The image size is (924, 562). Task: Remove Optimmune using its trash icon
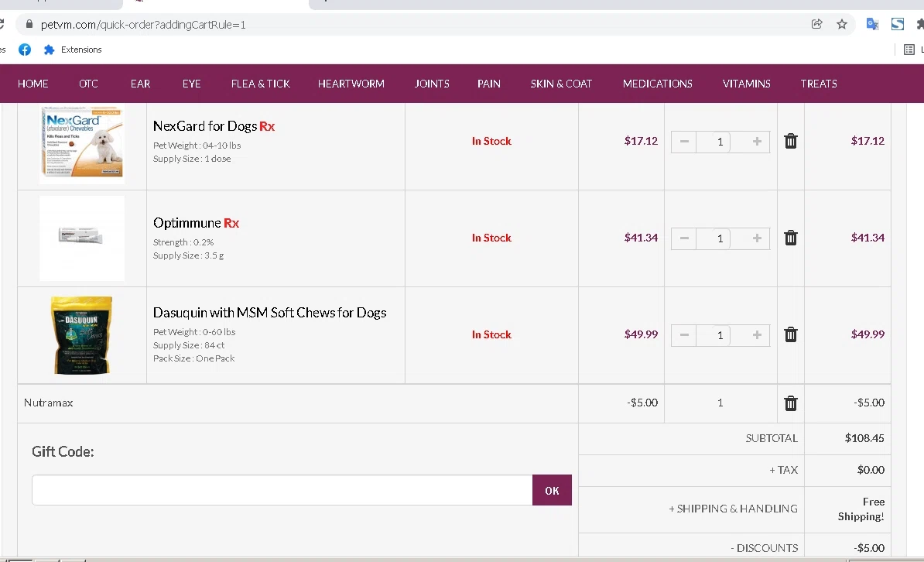[x=791, y=238]
